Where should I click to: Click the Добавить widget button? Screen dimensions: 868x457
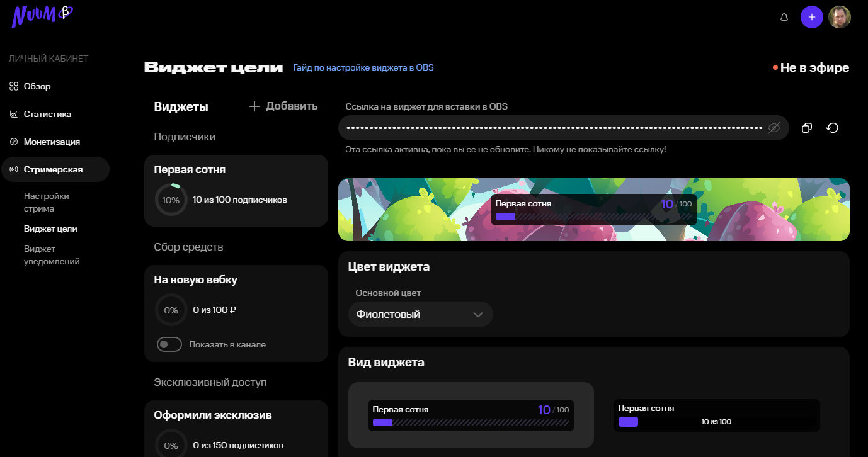pos(283,106)
